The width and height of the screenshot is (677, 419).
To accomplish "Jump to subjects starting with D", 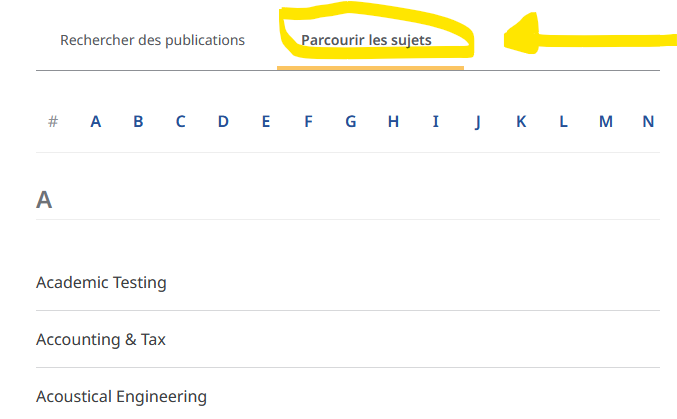I will (223, 122).
